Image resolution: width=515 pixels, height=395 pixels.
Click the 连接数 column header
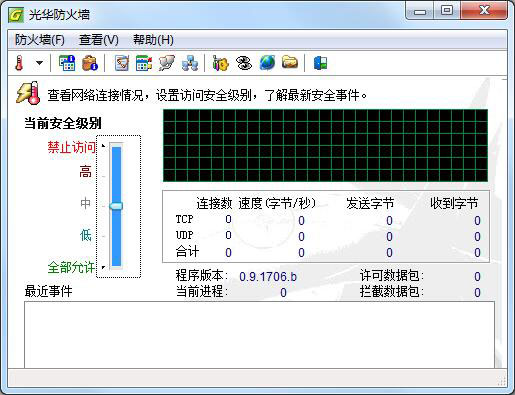(214, 203)
